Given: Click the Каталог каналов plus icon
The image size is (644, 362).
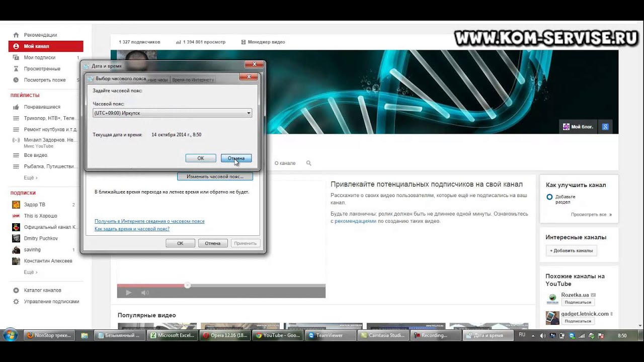Looking at the screenshot, I should (16, 290).
